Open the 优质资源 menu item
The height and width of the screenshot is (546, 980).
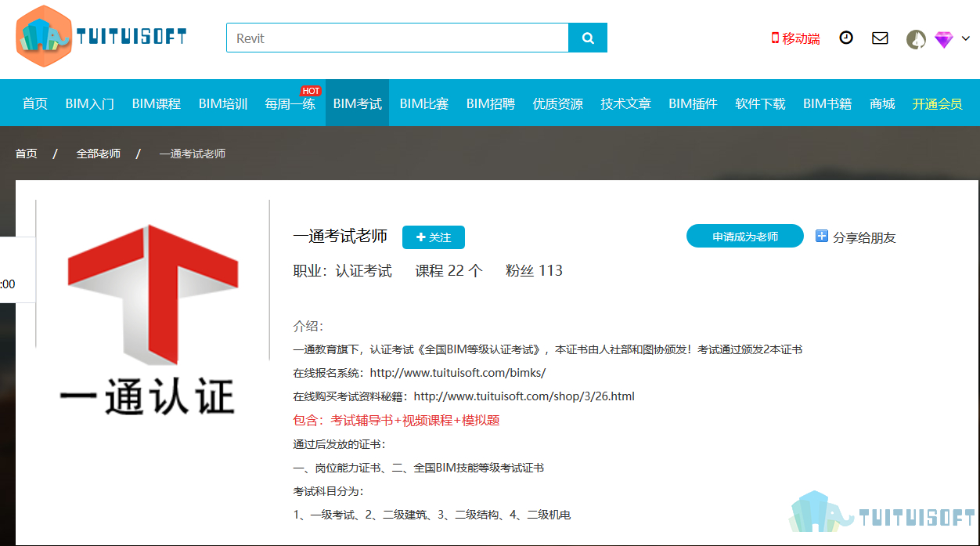click(558, 103)
